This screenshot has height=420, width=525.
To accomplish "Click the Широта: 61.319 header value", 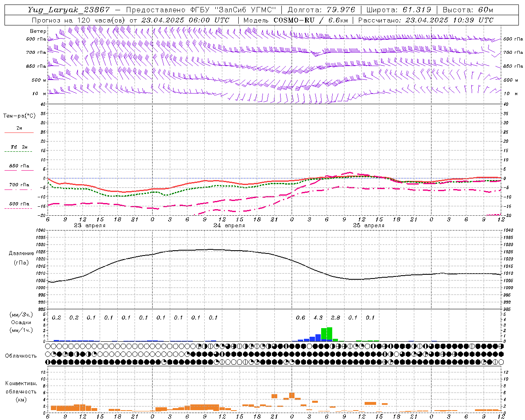I will pyautogui.click(x=399, y=10).
